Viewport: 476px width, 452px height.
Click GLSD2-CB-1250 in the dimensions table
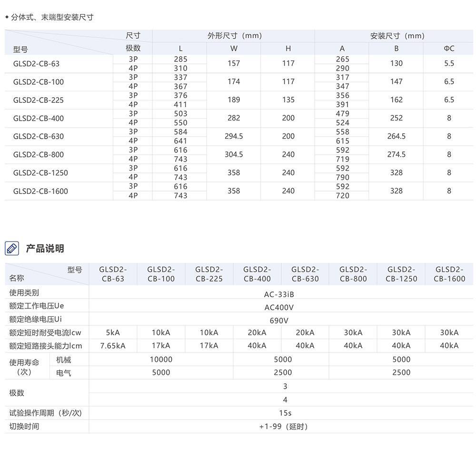point(40,173)
